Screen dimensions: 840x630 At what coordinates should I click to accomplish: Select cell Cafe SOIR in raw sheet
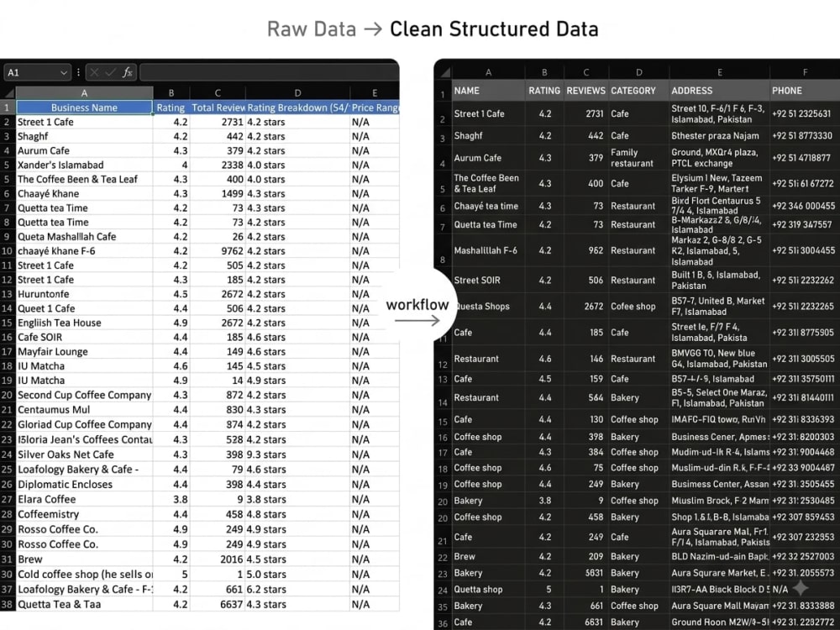tap(84, 338)
